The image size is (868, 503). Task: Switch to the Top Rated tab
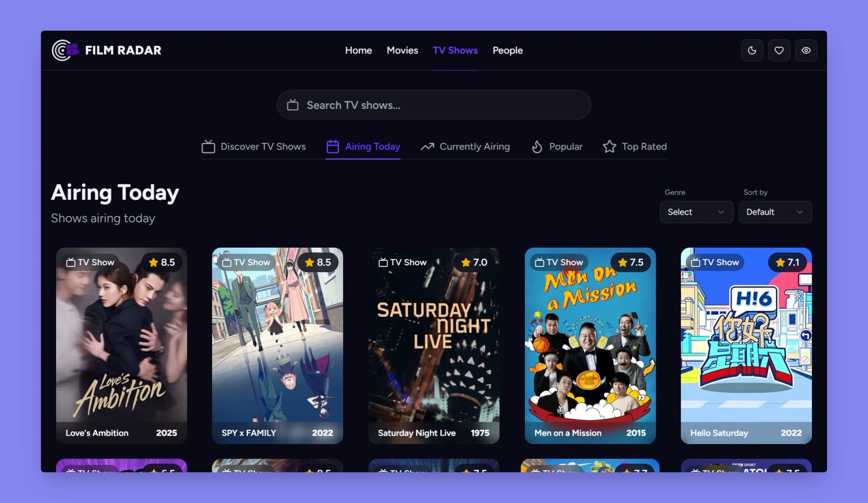pos(644,146)
